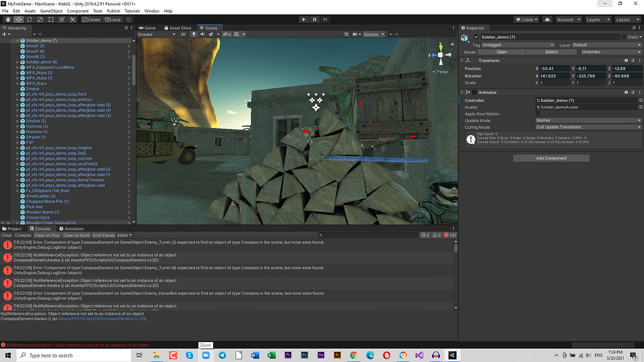
Task: Click Clear in the Console toolbar
Action: pos(6,234)
